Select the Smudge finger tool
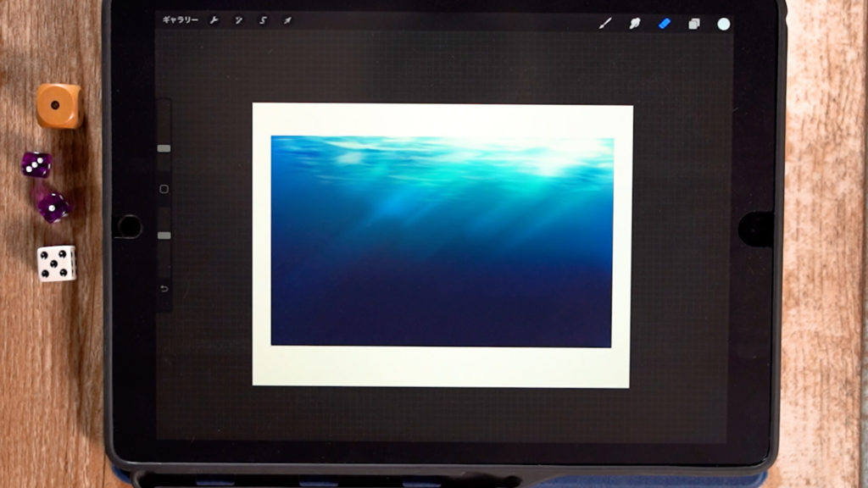Image resolution: width=868 pixels, height=488 pixels. [634, 24]
